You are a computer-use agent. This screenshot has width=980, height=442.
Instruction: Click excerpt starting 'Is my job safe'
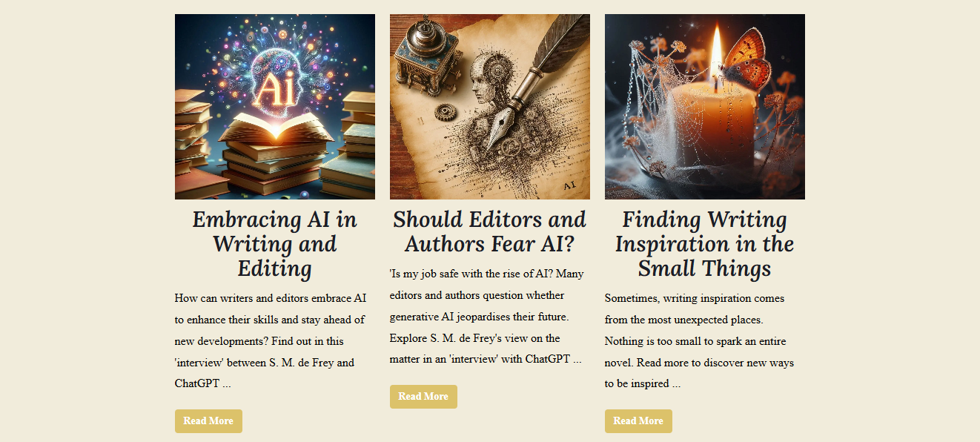487,317
